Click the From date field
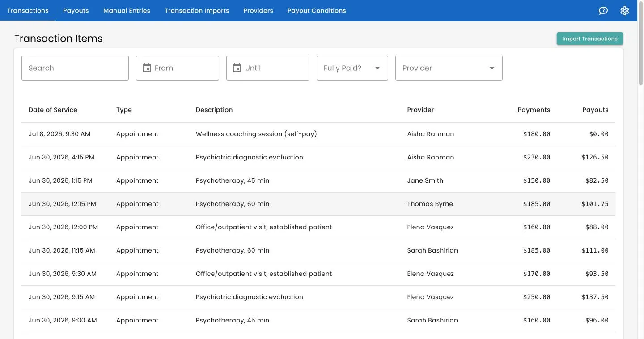This screenshot has height=339, width=644. pyautogui.click(x=178, y=68)
